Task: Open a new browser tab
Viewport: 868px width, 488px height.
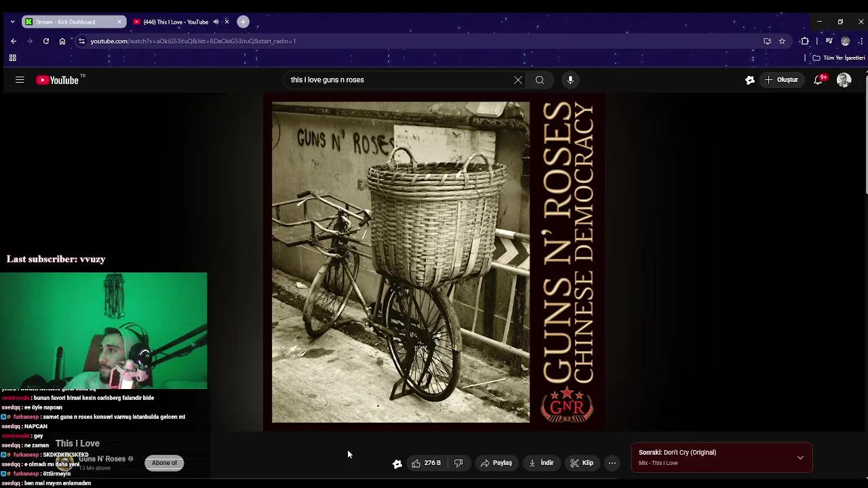Action: tap(243, 22)
